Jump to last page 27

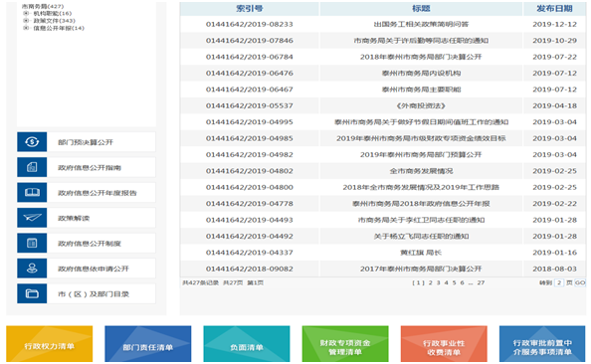click(481, 282)
